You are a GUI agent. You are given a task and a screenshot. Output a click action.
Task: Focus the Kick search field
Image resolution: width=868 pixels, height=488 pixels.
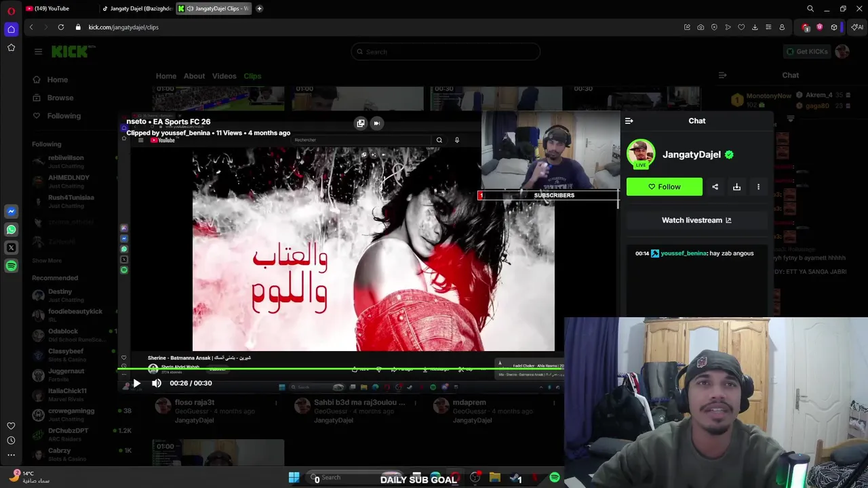click(x=446, y=52)
